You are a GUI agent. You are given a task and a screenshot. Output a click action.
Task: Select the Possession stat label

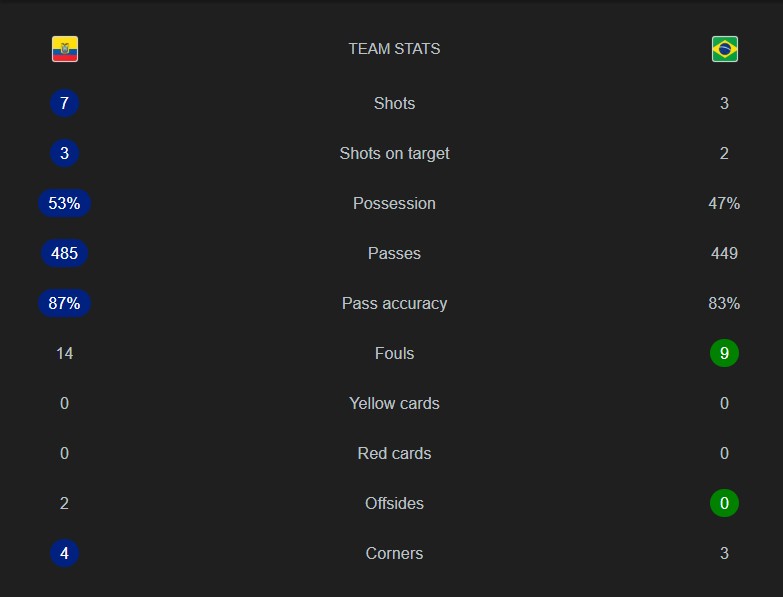pos(394,203)
